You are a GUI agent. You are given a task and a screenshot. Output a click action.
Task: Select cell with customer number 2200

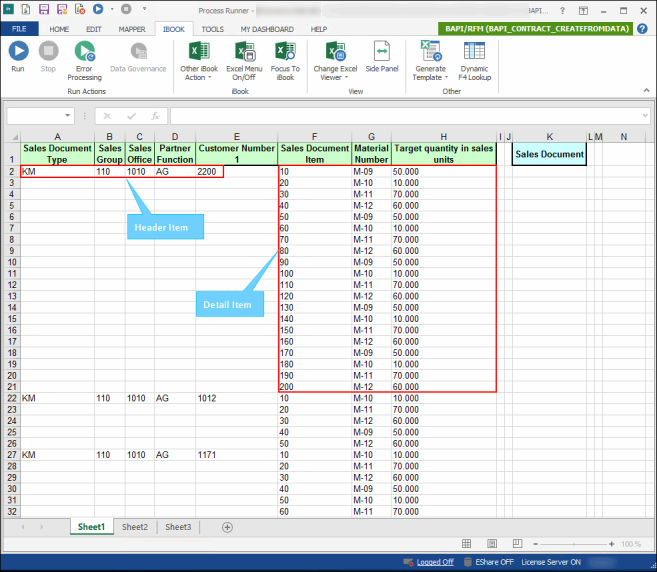point(236,171)
